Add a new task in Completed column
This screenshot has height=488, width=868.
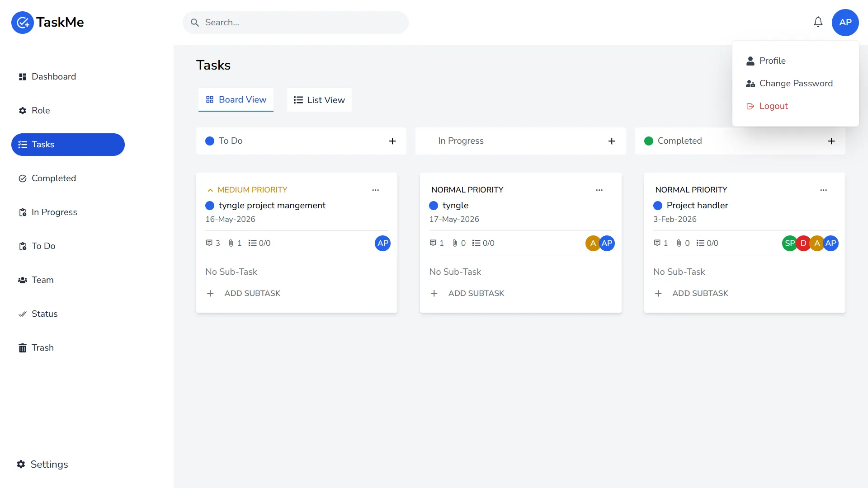tap(831, 141)
